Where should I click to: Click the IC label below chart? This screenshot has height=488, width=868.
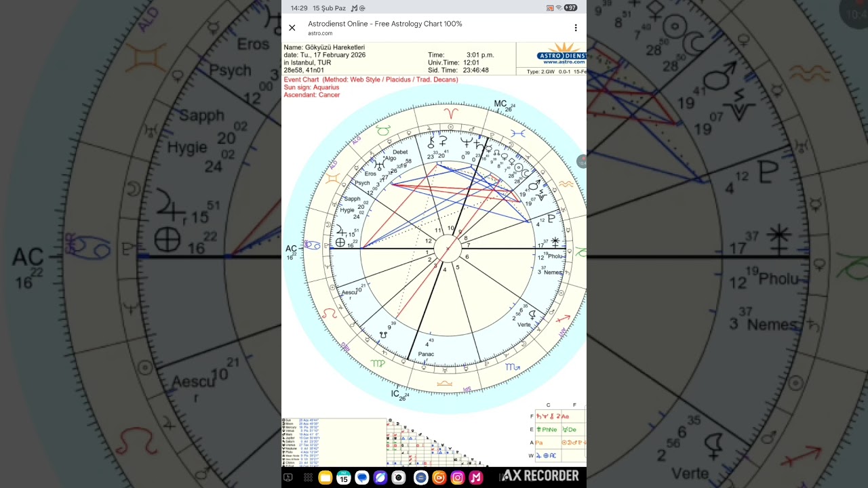coord(395,393)
